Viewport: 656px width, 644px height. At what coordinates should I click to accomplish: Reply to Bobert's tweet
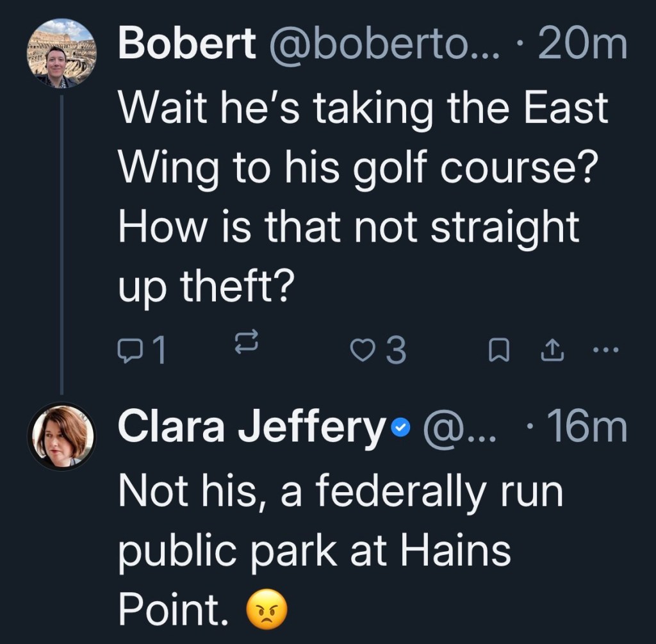(131, 350)
